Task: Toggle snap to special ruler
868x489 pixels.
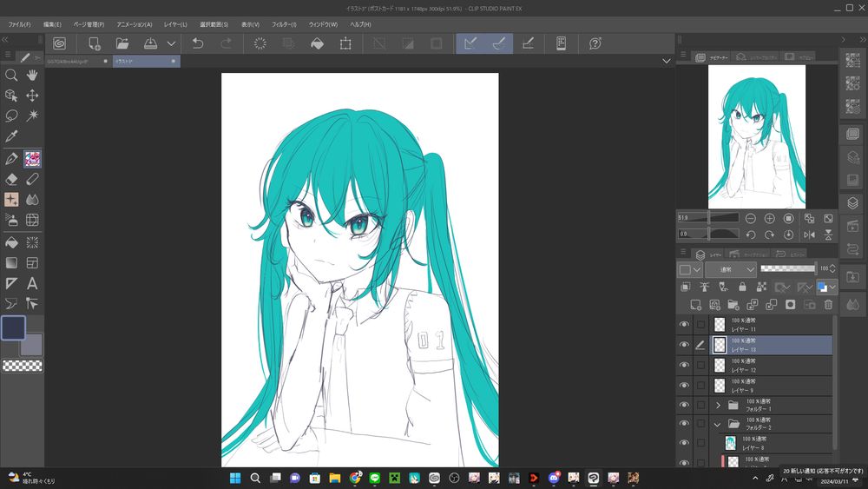Action: 499,43
